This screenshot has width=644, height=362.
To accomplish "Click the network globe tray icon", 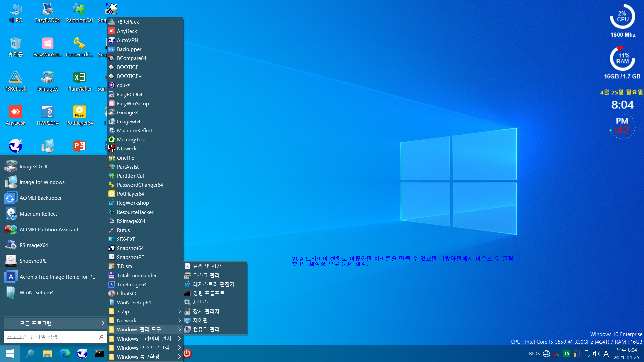I will click(546, 354).
